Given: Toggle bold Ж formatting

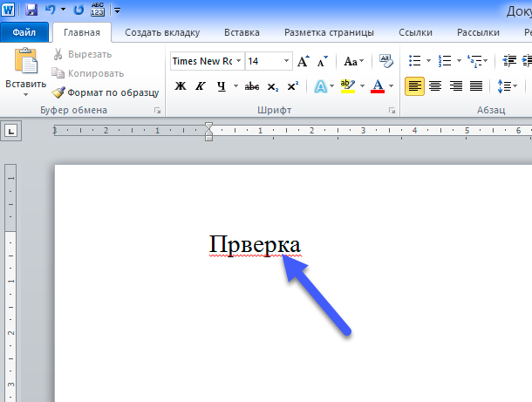Looking at the screenshot, I should (x=181, y=86).
